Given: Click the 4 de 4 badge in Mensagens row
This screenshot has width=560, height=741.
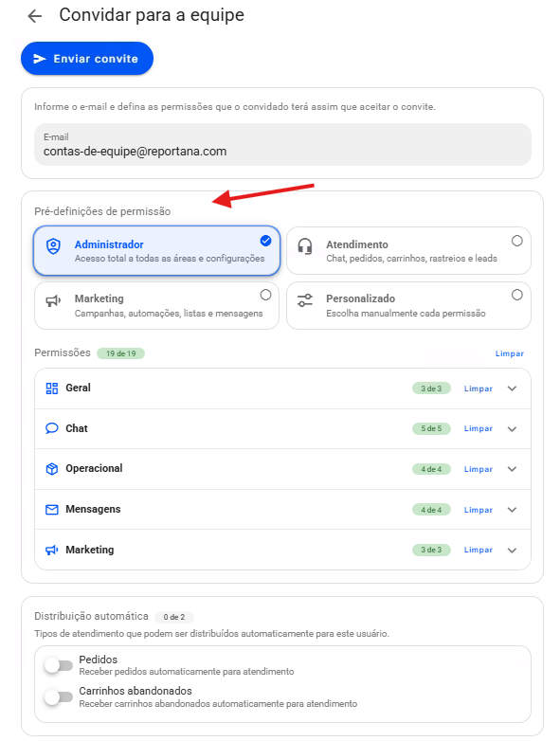Looking at the screenshot, I should point(431,510).
